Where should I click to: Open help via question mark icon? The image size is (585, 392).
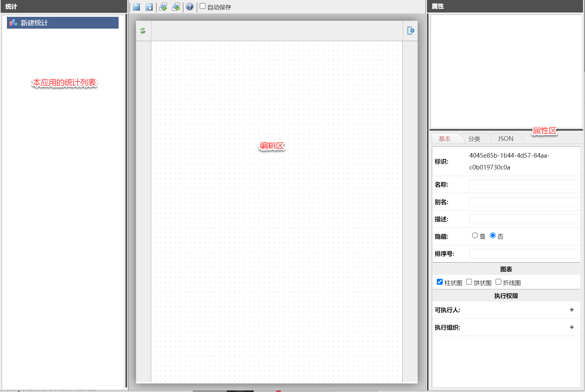(190, 7)
